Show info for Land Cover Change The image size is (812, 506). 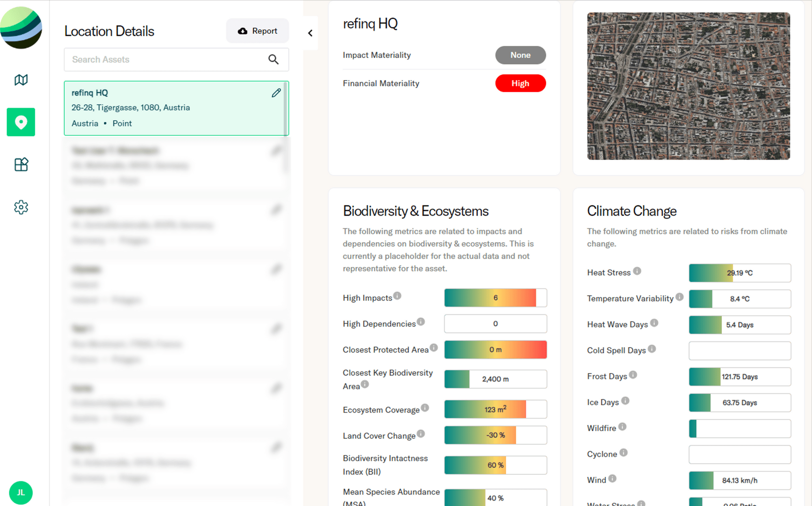pos(421,434)
